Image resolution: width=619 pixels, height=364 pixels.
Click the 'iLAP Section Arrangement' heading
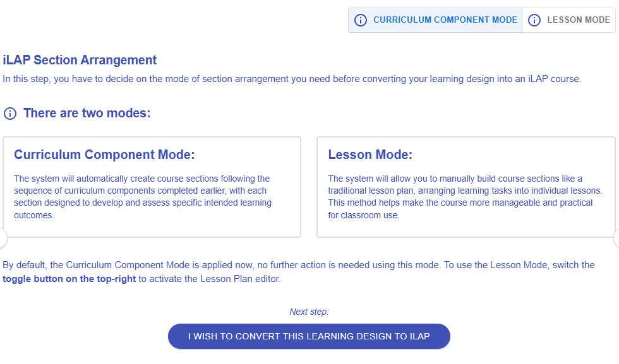point(80,61)
